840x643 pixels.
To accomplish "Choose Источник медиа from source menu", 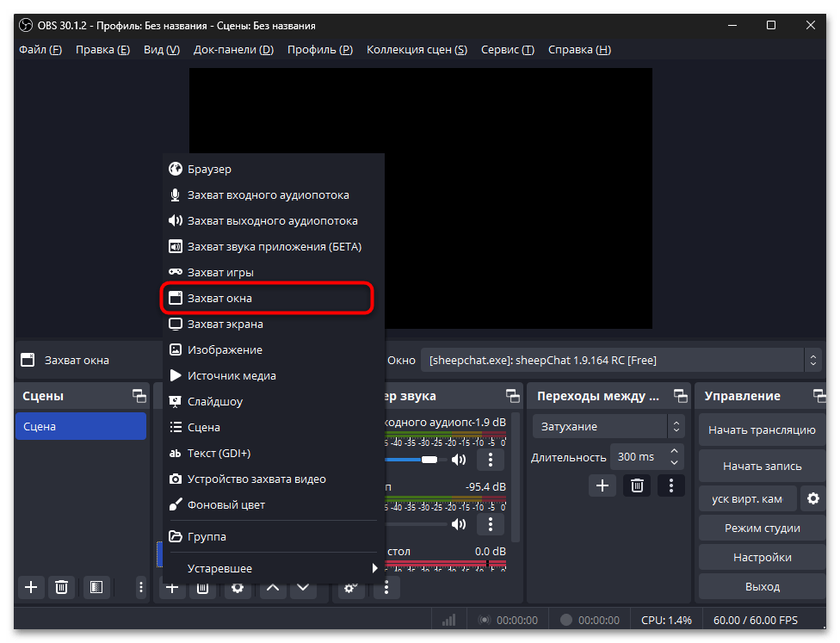I will coord(274,375).
